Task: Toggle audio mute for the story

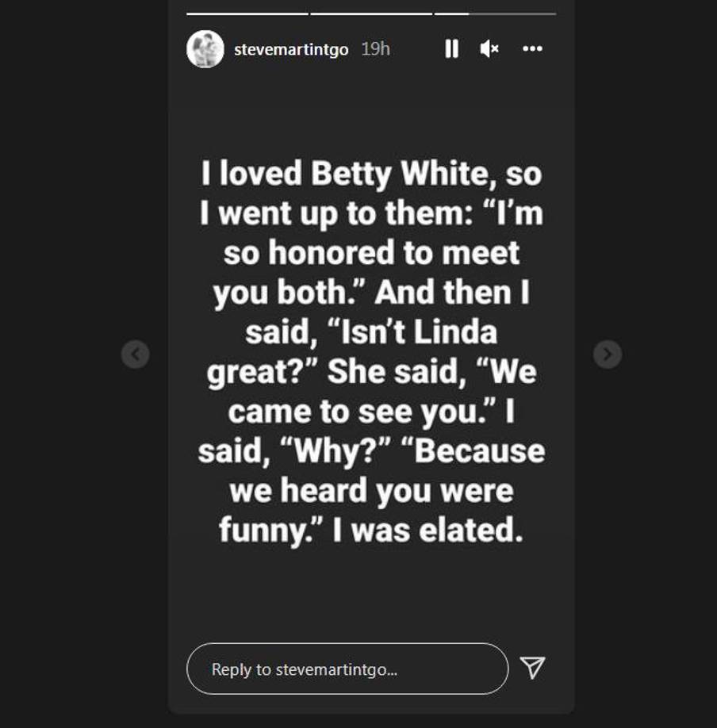Action: (489, 48)
